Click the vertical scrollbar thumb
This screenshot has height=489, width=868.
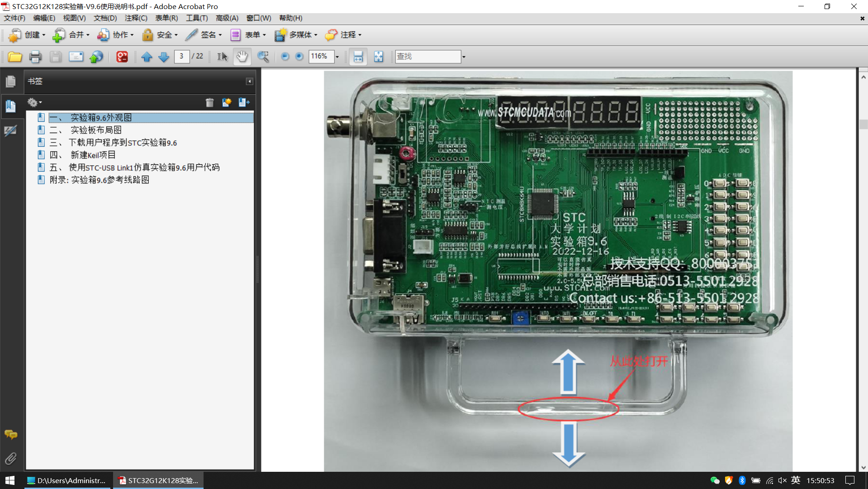tap(863, 125)
